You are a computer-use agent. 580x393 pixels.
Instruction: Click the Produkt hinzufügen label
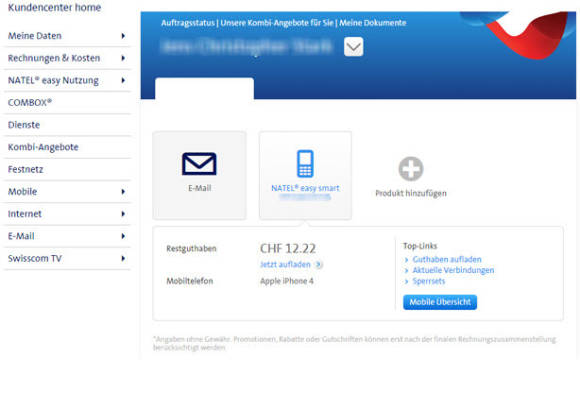(x=411, y=193)
